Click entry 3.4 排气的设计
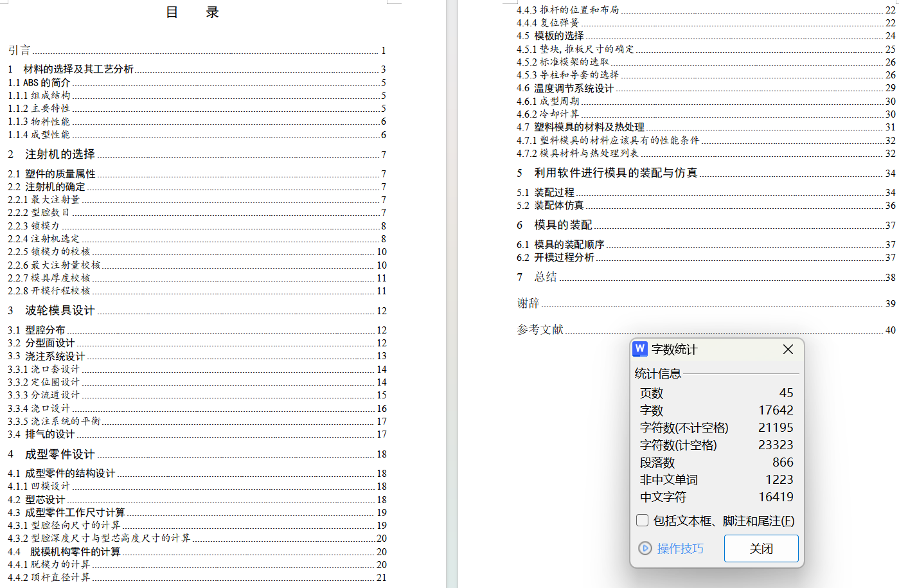 tap(197, 434)
